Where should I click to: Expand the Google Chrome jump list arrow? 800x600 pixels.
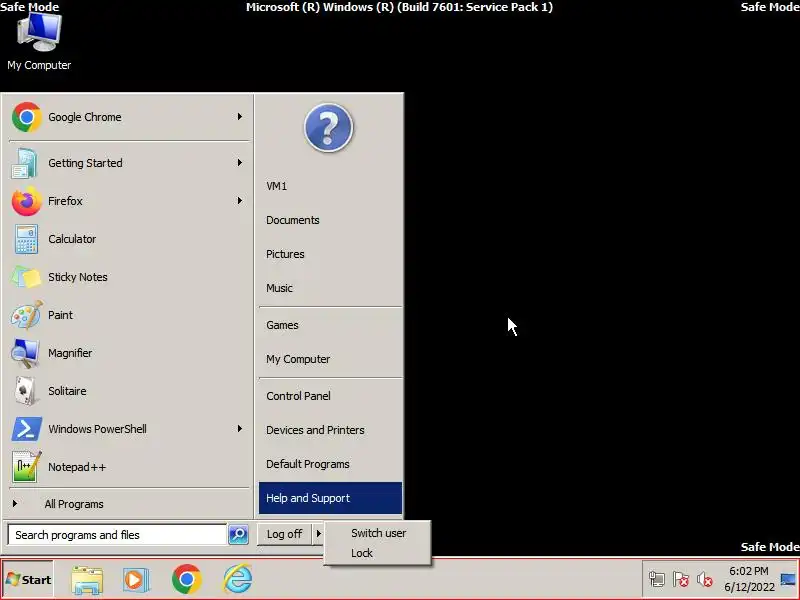239,117
